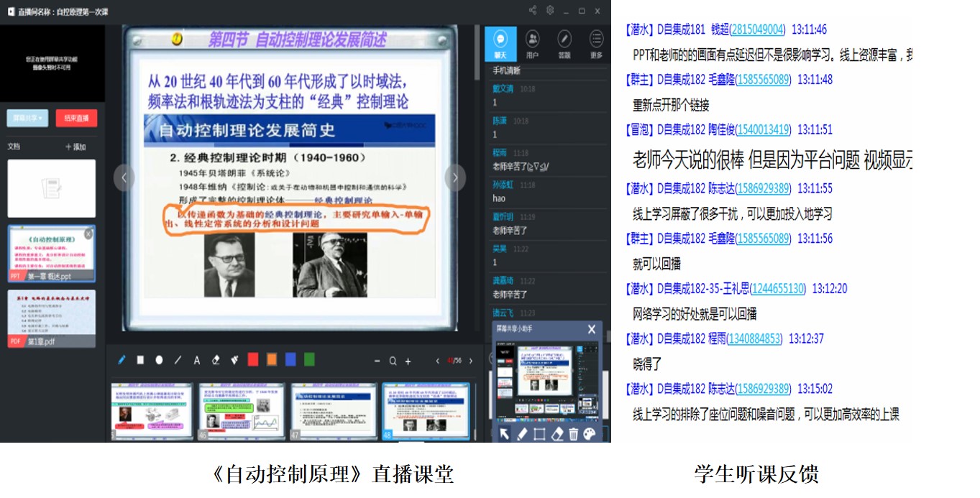Click the trash icon in screen-share assistant
The height and width of the screenshot is (498, 980).
coord(573,433)
